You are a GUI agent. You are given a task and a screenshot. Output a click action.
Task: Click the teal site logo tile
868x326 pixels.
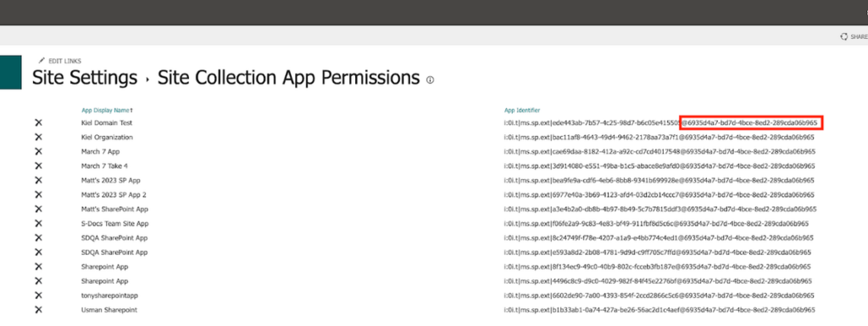click(x=10, y=72)
